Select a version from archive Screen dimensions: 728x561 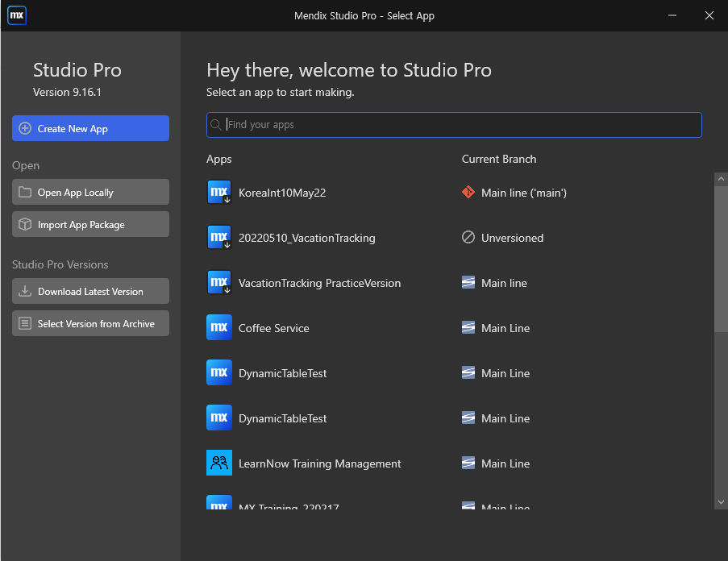point(90,323)
